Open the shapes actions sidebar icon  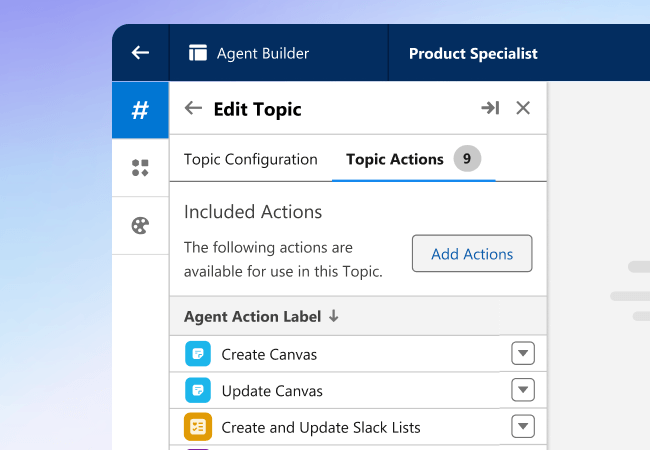pyautogui.click(x=140, y=168)
